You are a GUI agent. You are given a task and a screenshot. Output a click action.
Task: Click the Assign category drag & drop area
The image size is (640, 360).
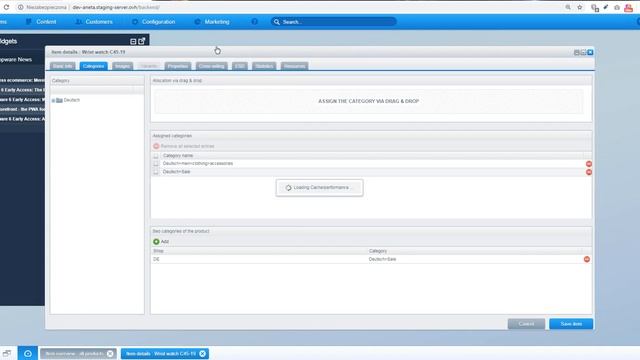click(369, 101)
